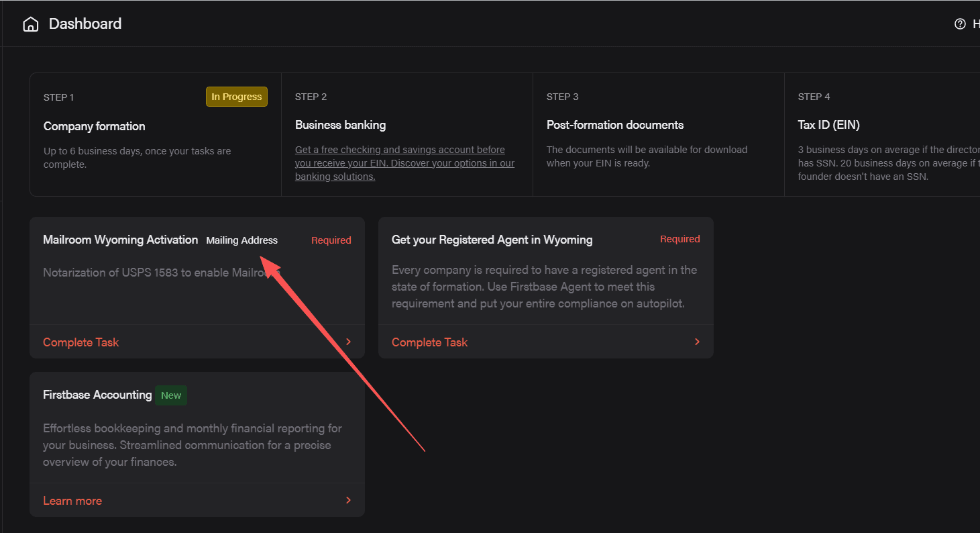Viewport: 980px width, 533px height.
Task: Click the Effortless bookkeeping description text
Action: point(193,445)
